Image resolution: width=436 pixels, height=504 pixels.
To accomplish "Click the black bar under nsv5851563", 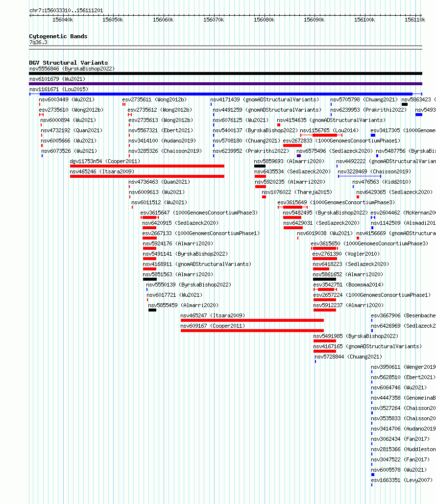I will pos(150,279).
